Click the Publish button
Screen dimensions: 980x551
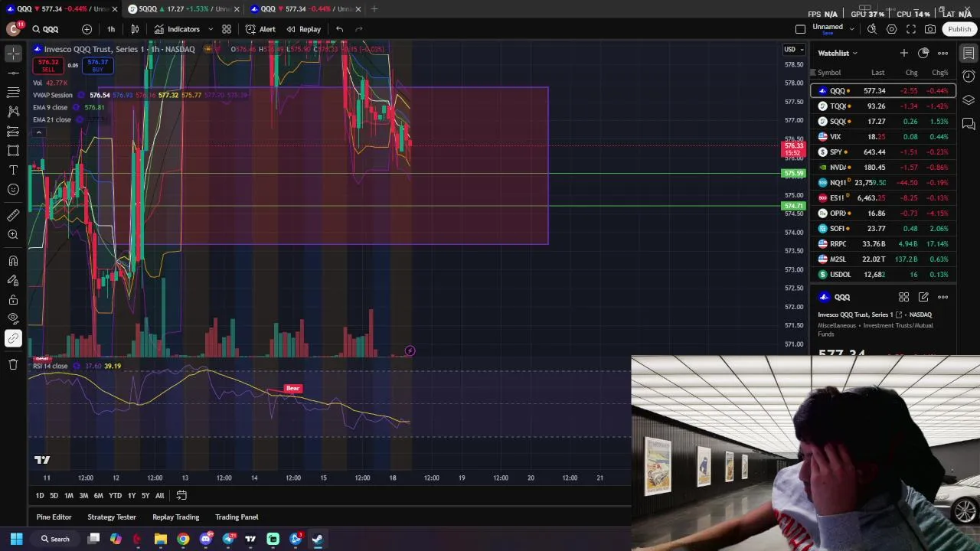click(959, 29)
